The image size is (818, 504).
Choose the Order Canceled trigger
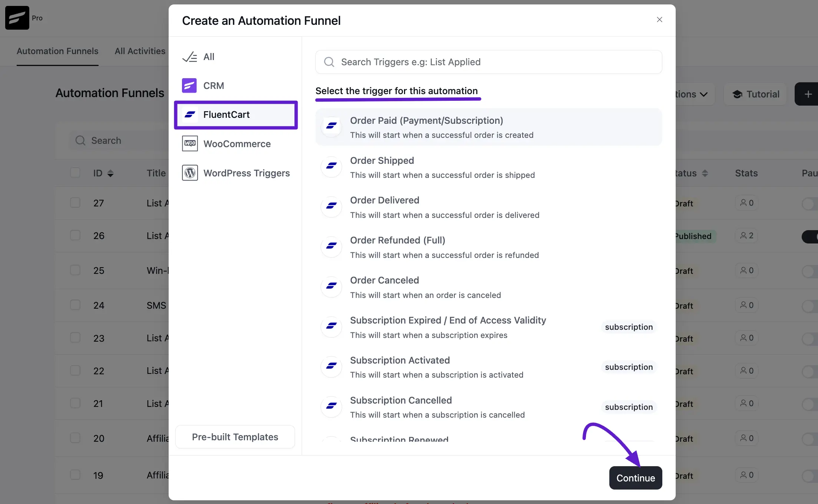[x=489, y=287]
